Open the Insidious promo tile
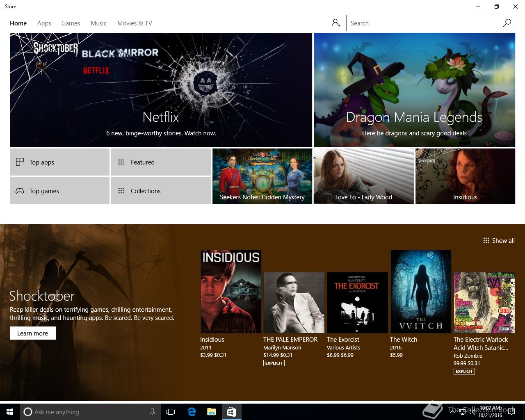 coord(465,176)
